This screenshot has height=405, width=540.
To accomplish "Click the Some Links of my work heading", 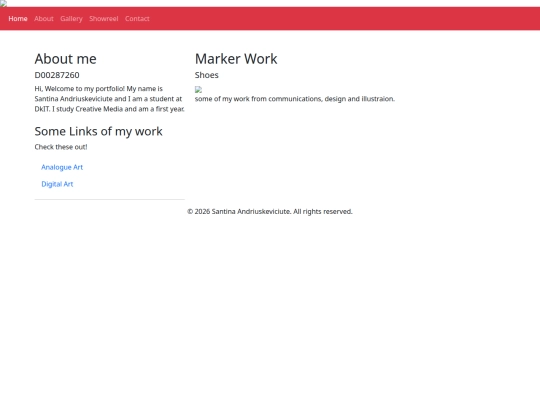I will coord(98,131).
